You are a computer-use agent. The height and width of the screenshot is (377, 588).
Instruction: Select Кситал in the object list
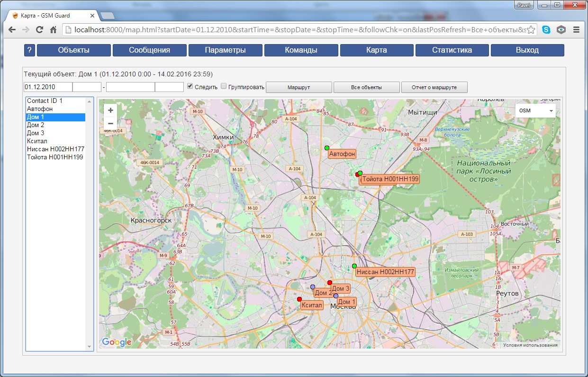[56, 141]
